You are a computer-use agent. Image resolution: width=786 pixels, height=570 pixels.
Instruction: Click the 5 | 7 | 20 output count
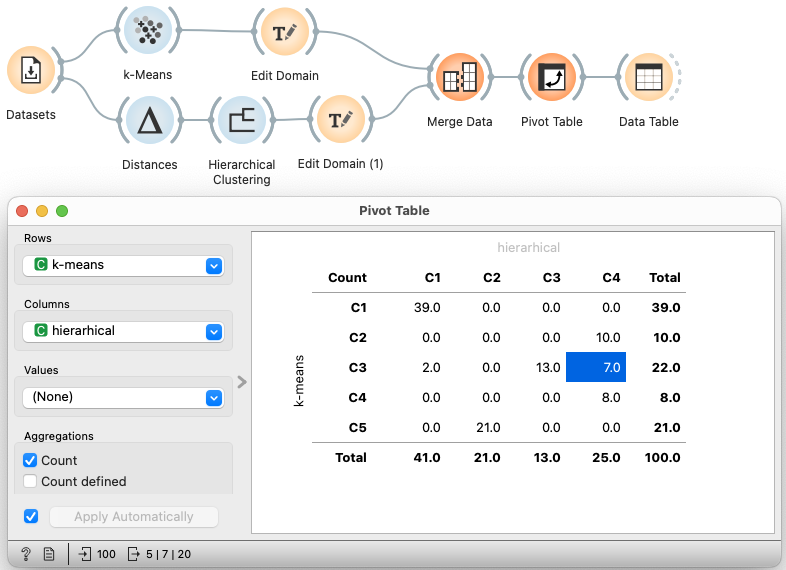coord(168,554)
